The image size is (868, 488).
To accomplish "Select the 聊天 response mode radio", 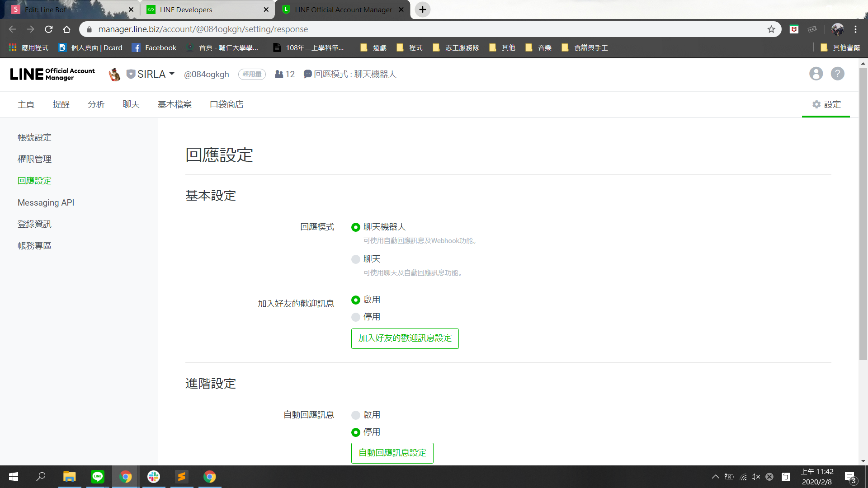I will pos(356,259).
